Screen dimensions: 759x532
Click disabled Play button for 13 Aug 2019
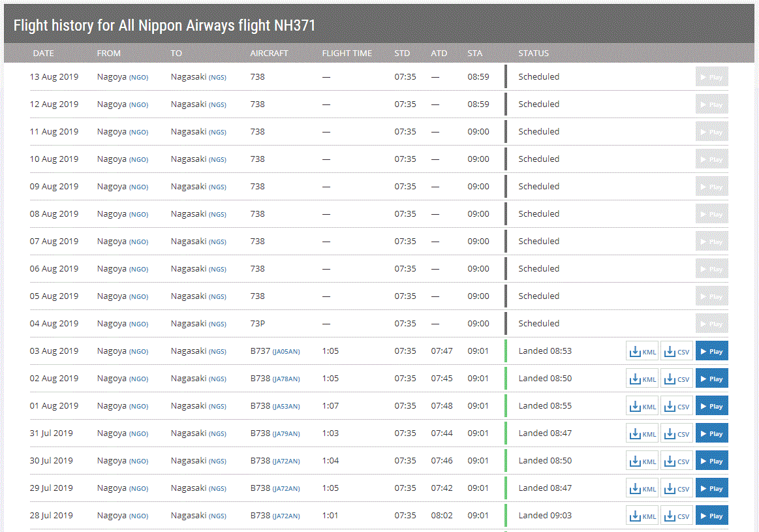(712, 77)
